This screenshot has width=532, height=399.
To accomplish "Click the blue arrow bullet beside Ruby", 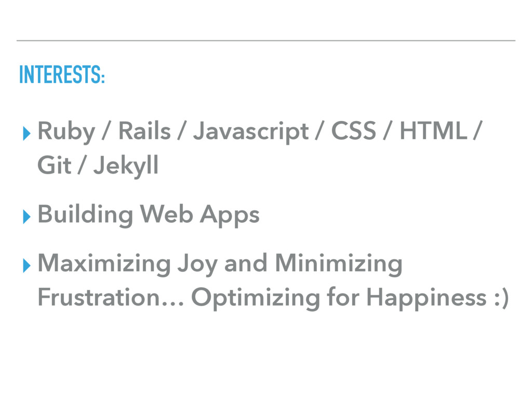I will pos(26,134).
